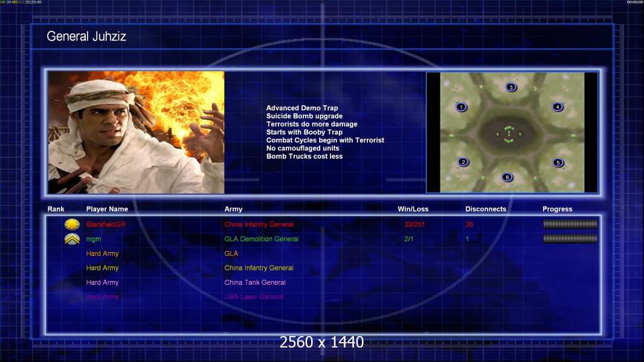Image resolution: width=644 pixels, height=362 pixels.
Task: Click the Win/Loss column header
Action: tap(413, 209)
